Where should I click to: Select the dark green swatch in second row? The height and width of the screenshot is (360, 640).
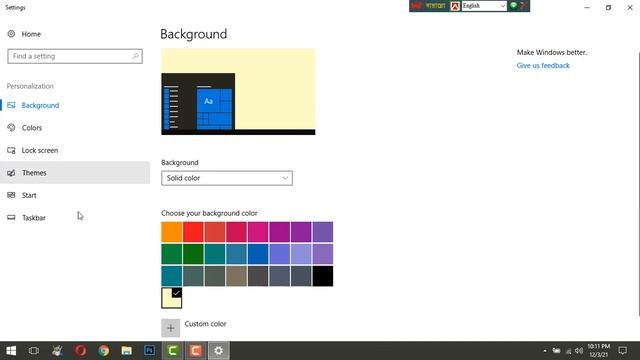coord(193,254)
